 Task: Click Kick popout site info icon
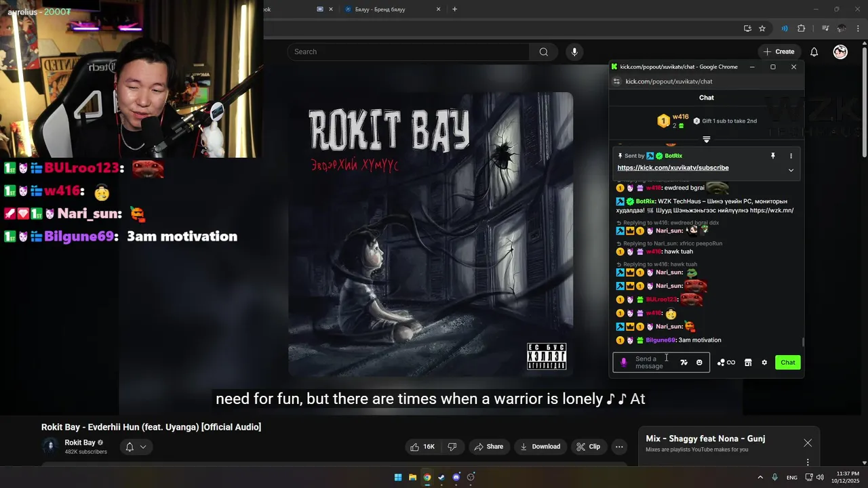616,81
